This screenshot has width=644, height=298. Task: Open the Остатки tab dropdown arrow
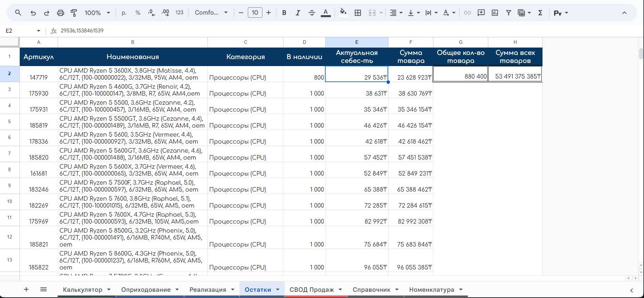(278, 289)
